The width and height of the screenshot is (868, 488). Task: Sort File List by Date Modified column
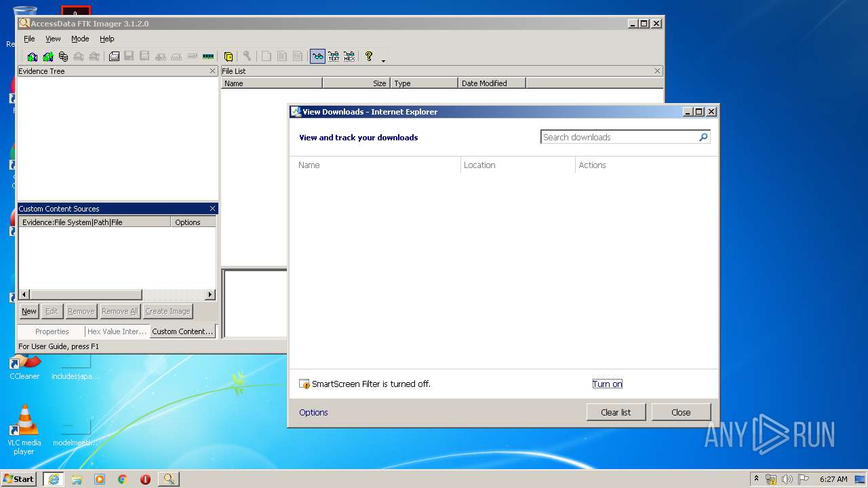[x=492, y=83]
